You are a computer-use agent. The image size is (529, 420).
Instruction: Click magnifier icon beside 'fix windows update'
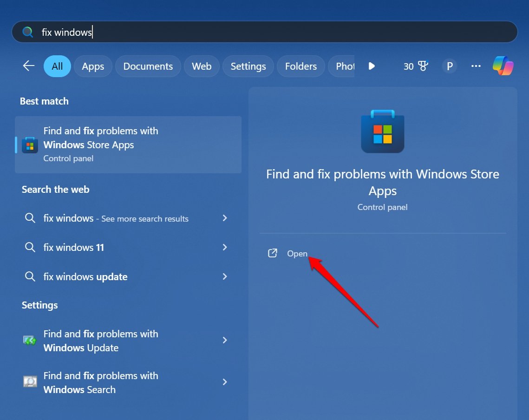click(30, 276)
